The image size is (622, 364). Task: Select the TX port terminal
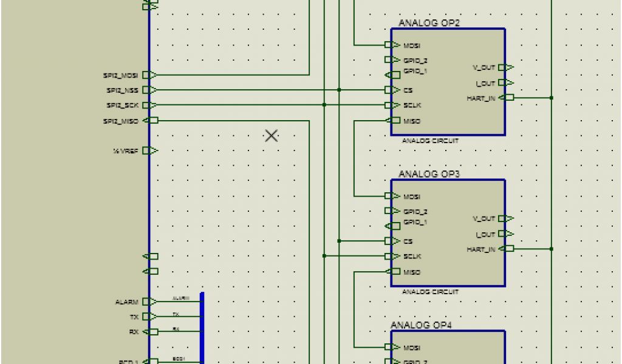pyautogui.click(x=149, y=317)
